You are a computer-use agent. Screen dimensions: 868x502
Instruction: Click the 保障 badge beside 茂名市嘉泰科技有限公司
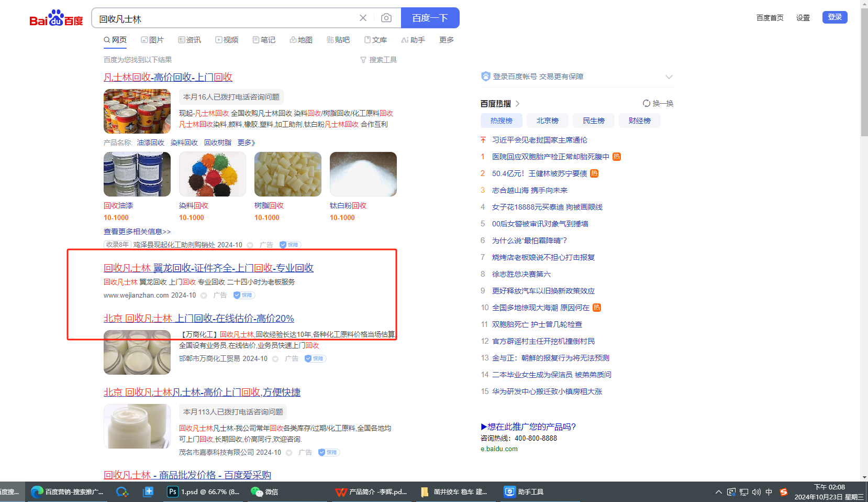pyautogui.click(x=329, y=452)
